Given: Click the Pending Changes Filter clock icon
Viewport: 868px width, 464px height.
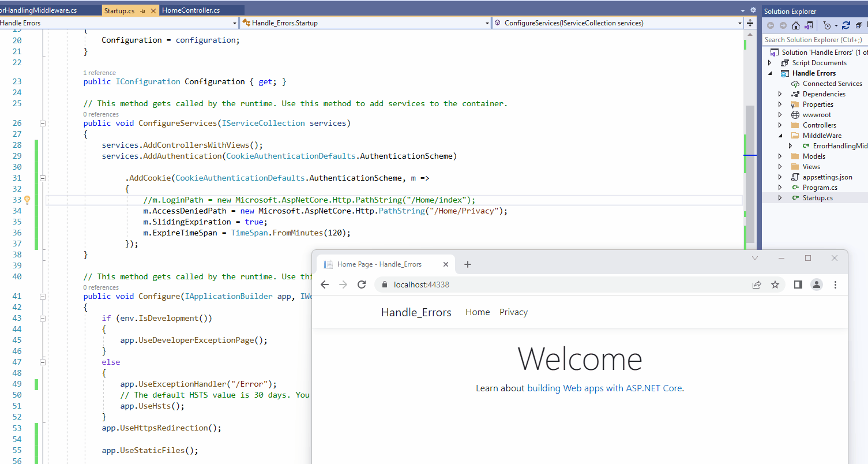Looking at the screenshot, I should [x=826, y=25].
